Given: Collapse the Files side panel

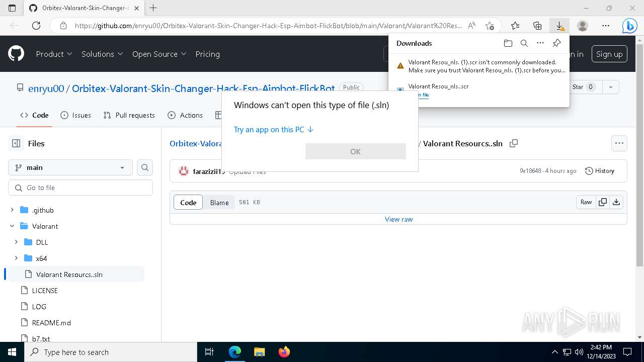Looking at the screenshot, I should [16, 143].
